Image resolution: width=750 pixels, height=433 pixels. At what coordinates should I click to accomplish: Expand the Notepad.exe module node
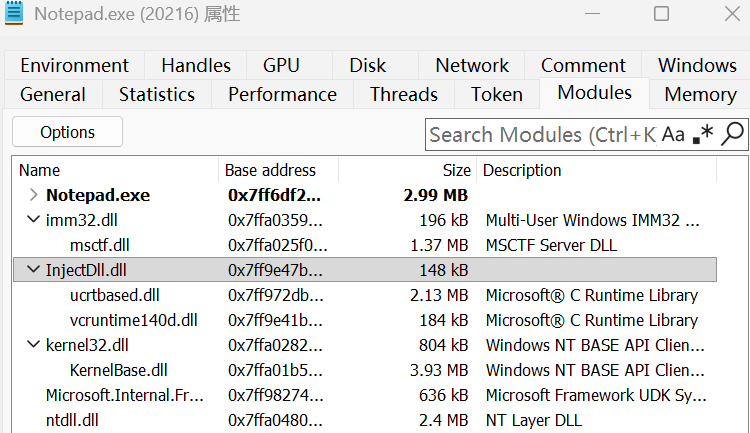click(x=34, y=195)
